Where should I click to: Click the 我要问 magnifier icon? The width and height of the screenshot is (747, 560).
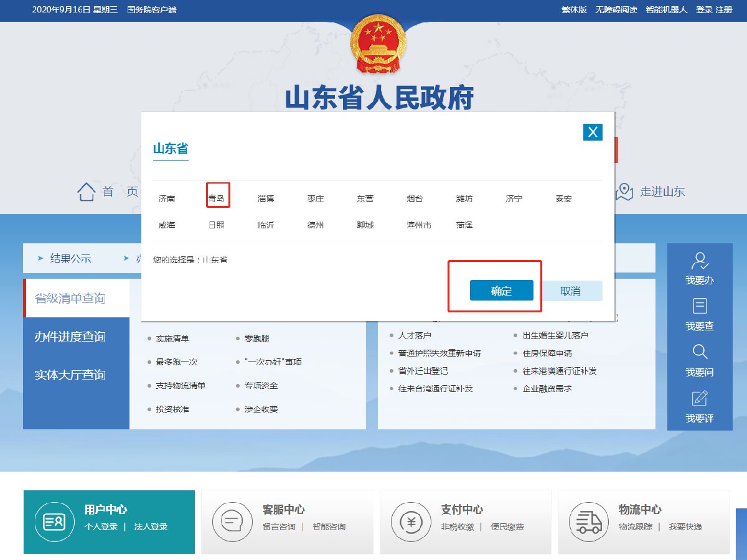pos(700,352)
